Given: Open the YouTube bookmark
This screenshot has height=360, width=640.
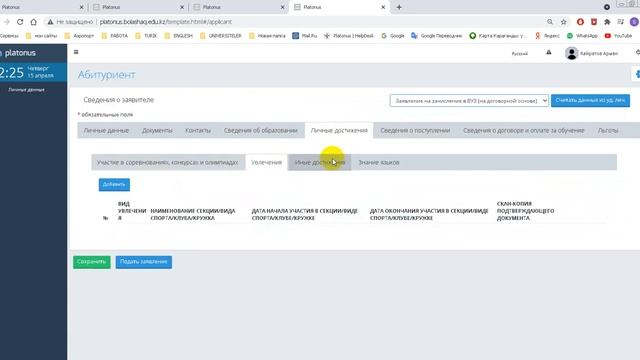Looking at the screenshot, I should (618, 36).
